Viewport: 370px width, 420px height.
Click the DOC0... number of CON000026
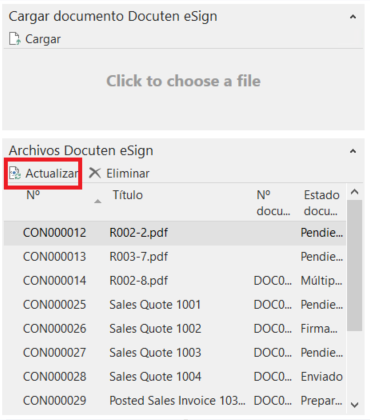pos(273,329)
